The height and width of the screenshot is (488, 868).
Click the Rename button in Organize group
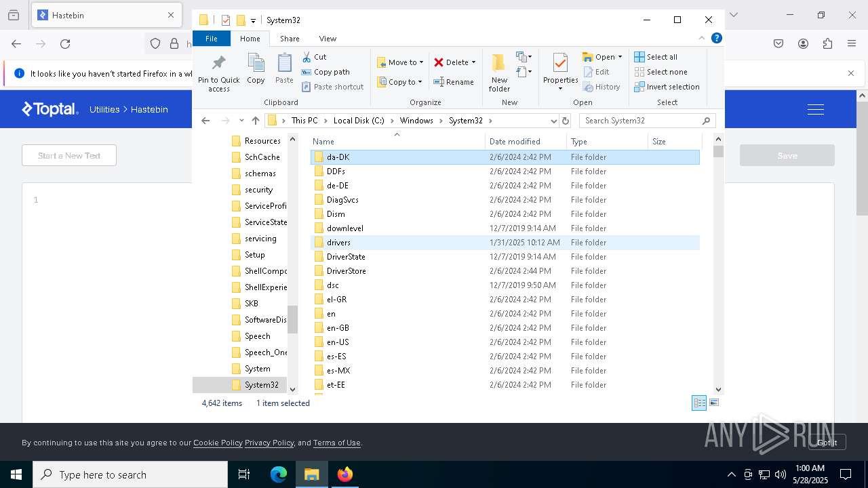[x=454, y=82]
